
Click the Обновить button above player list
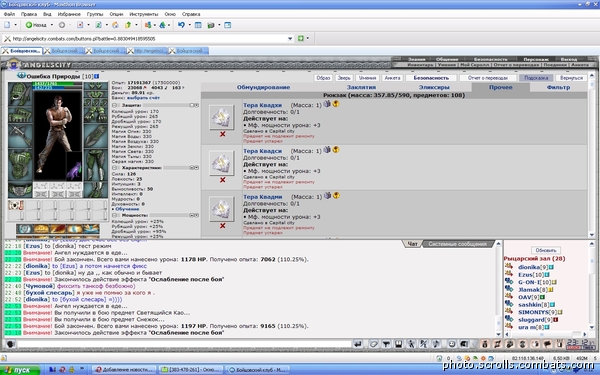(546, 250)
